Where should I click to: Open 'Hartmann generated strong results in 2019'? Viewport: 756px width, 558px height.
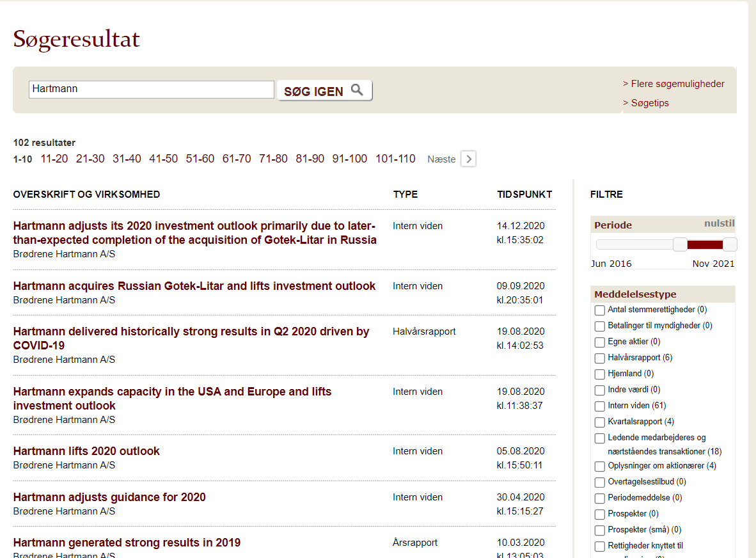127,543
